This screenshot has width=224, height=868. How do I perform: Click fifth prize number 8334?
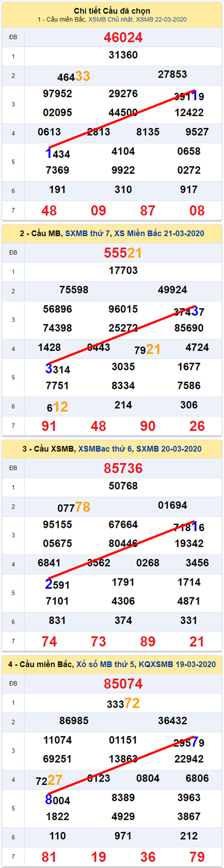(x=123, y=385)
